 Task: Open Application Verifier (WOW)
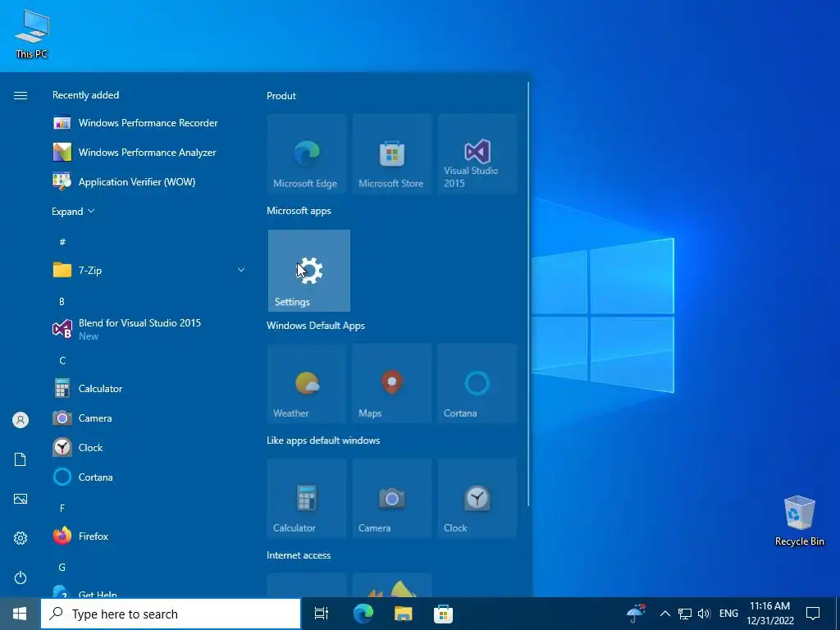pyautogui.click(x=148, y=181)
